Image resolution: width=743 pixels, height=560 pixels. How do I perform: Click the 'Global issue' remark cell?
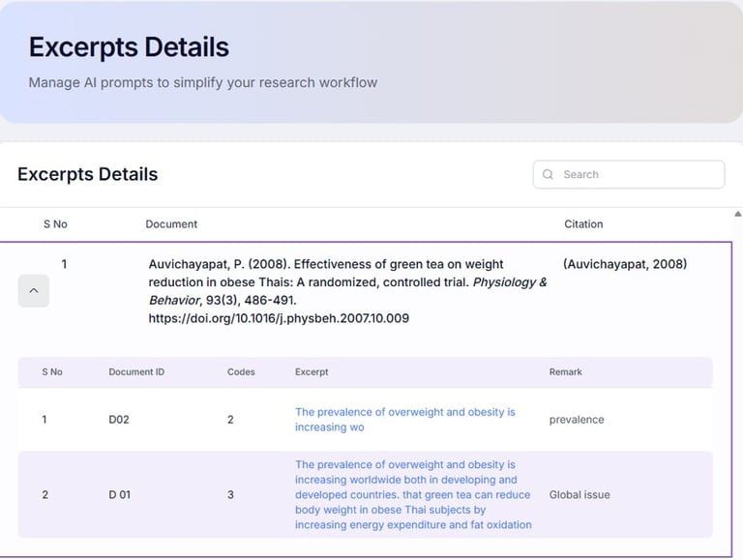(580, 494)
